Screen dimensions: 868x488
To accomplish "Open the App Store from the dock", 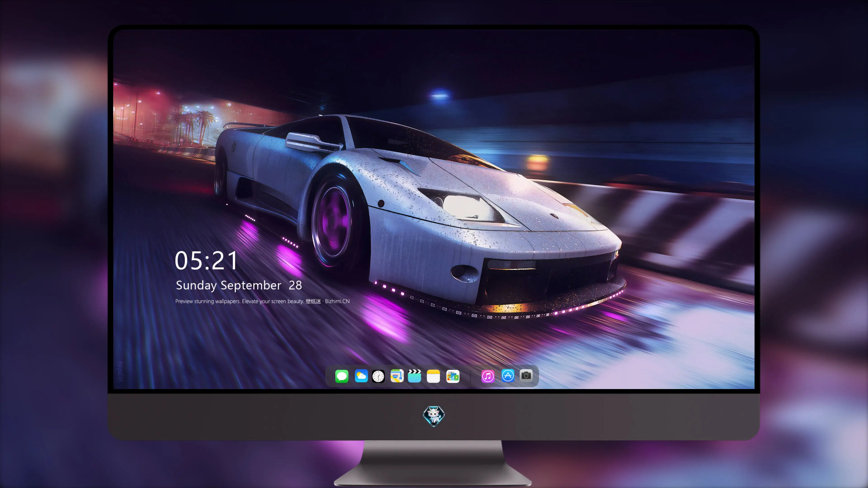I will (x=508, y=375).
